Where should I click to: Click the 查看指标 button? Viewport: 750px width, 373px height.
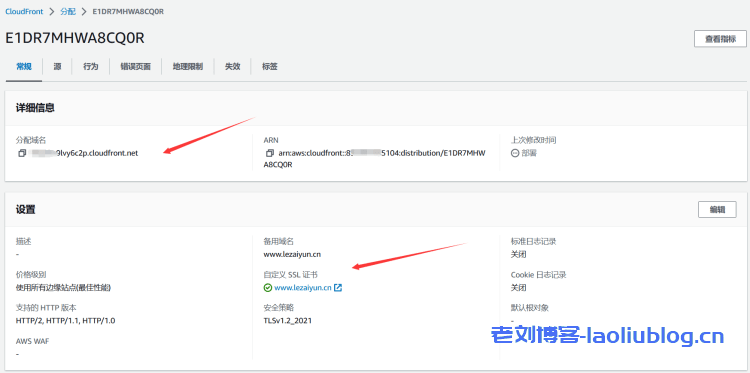tap(720, 39)
